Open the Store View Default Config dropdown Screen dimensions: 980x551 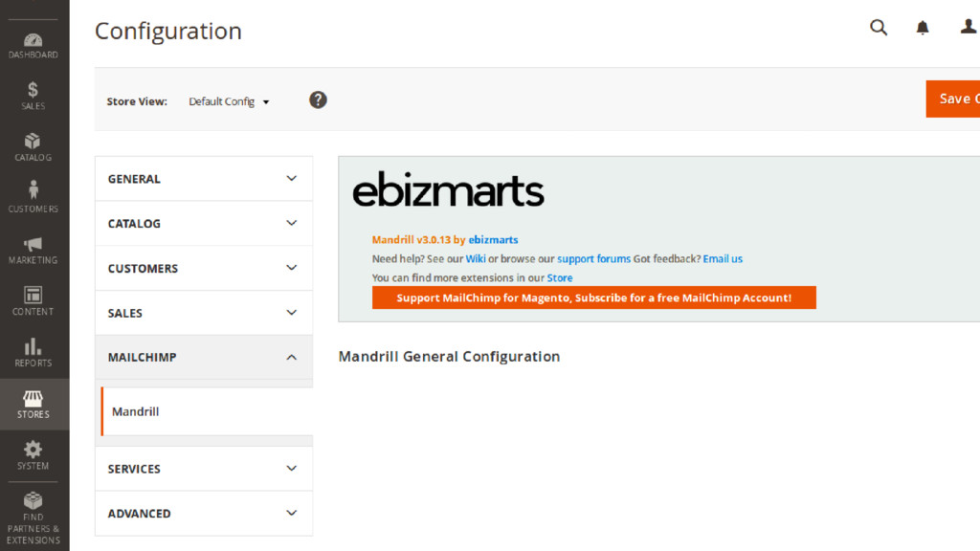coord(229,101)
